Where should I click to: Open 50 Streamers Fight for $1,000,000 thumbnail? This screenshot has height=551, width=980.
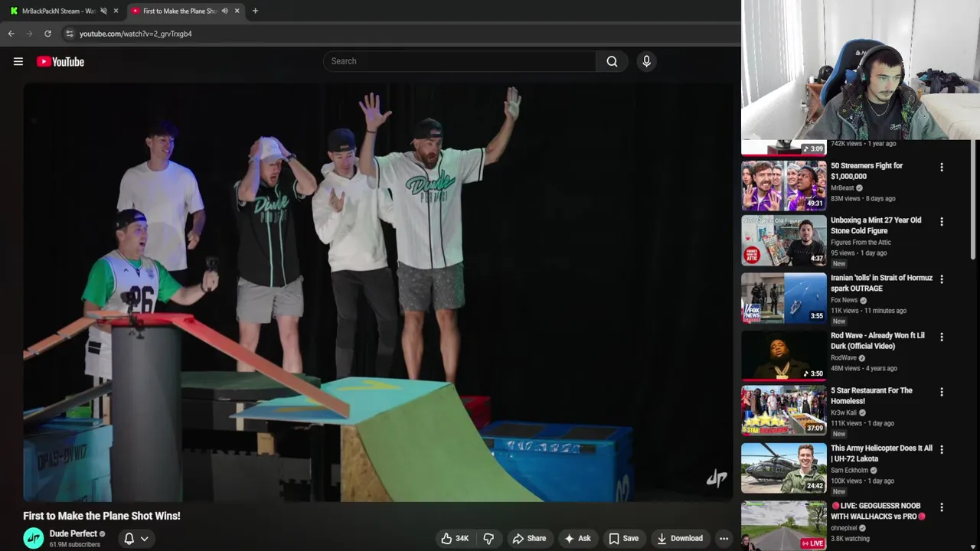point(784,185)
